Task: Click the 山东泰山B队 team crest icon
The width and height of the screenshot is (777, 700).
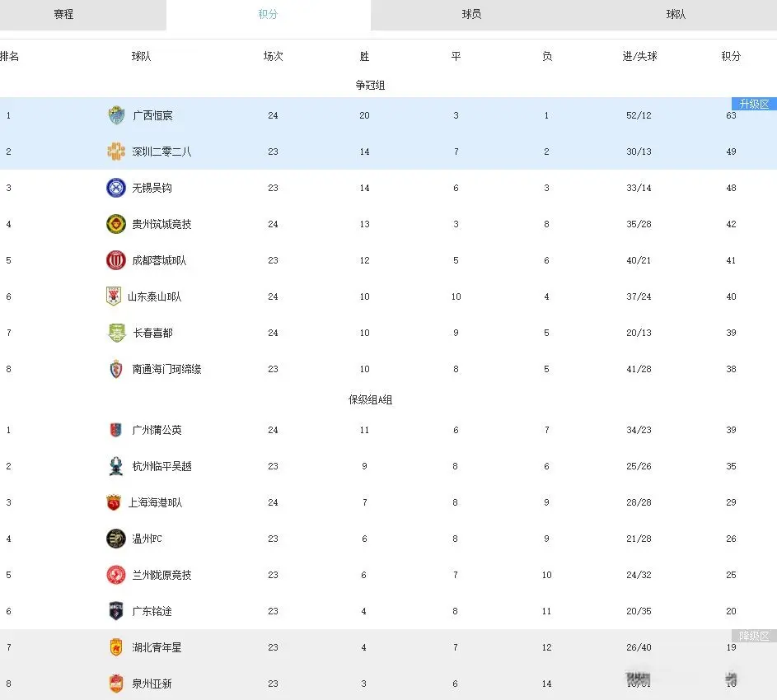Action: point(114,296)
